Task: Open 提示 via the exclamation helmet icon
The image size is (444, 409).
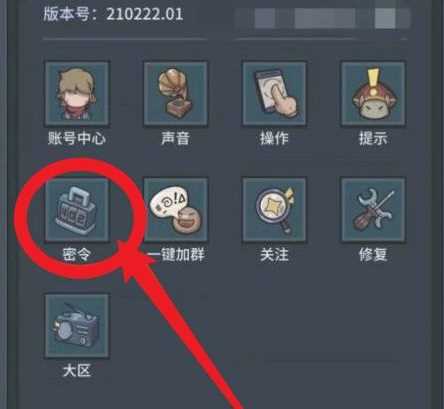Action: click(x=373, y=93)
